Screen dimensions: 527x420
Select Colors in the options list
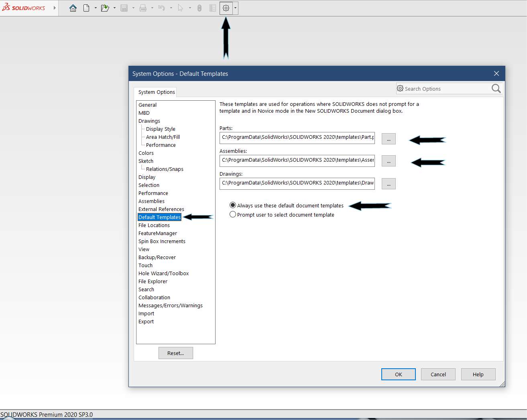click(146, 153)
